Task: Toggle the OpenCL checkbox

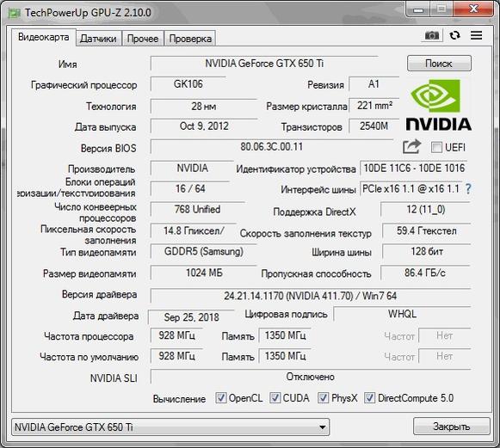Action: click(220, 397)
